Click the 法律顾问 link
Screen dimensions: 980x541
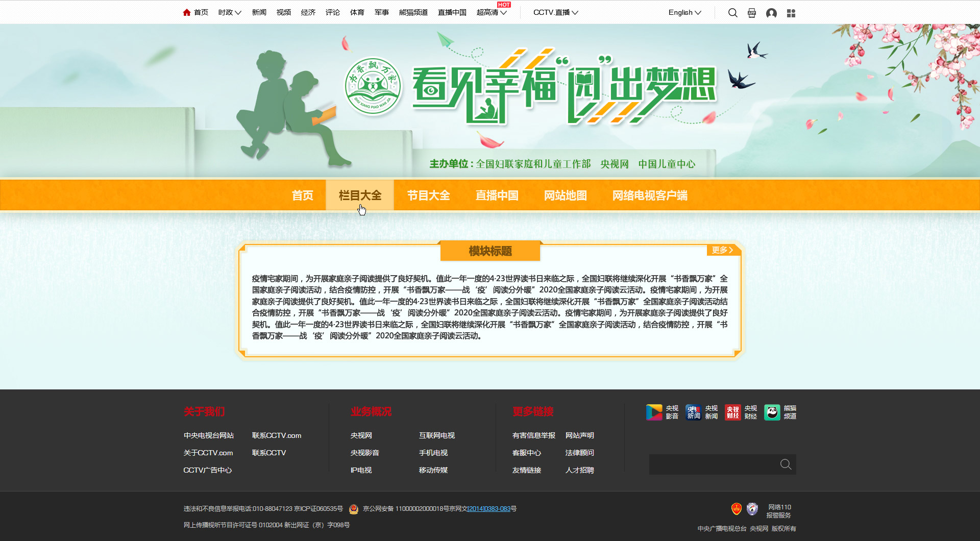click(580, 453)
